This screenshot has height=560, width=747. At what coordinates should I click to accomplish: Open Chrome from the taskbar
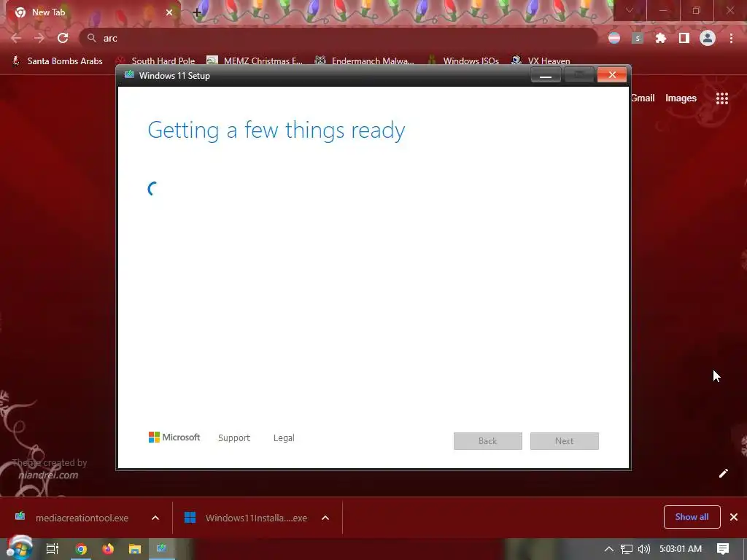[81, 549]
